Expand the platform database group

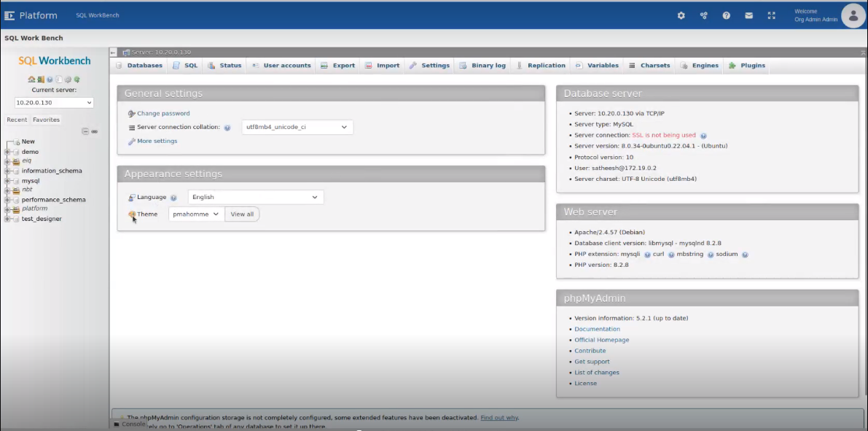pos(8,209)
